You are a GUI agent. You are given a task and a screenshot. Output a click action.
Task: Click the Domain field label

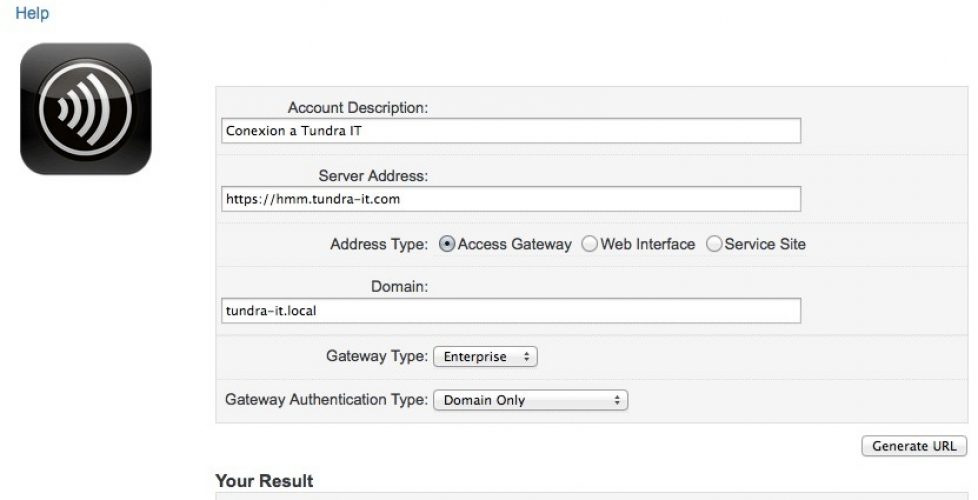[399, 287]
